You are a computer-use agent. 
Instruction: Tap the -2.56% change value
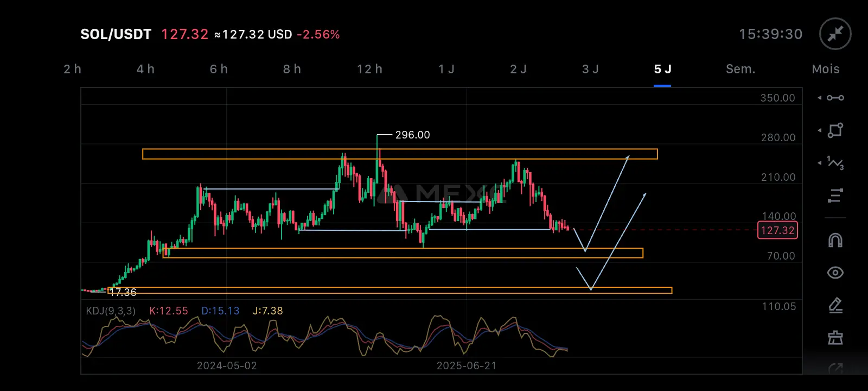(x=318, y=34)
